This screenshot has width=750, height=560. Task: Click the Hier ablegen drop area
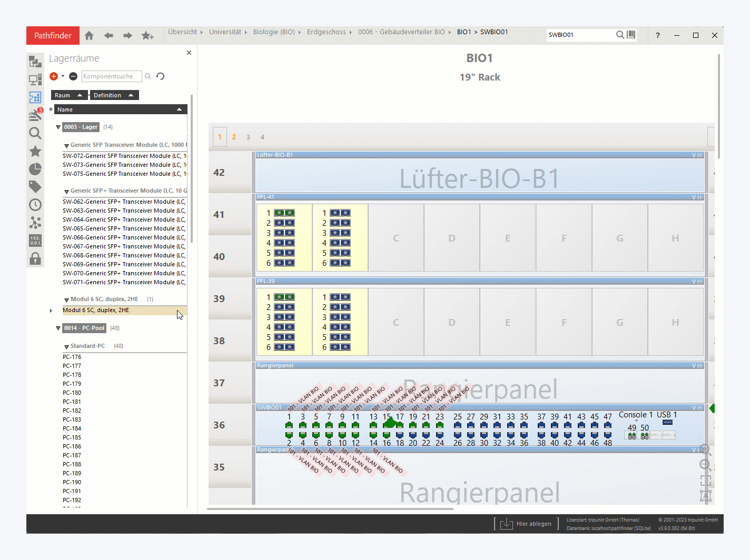coord(526,524)
